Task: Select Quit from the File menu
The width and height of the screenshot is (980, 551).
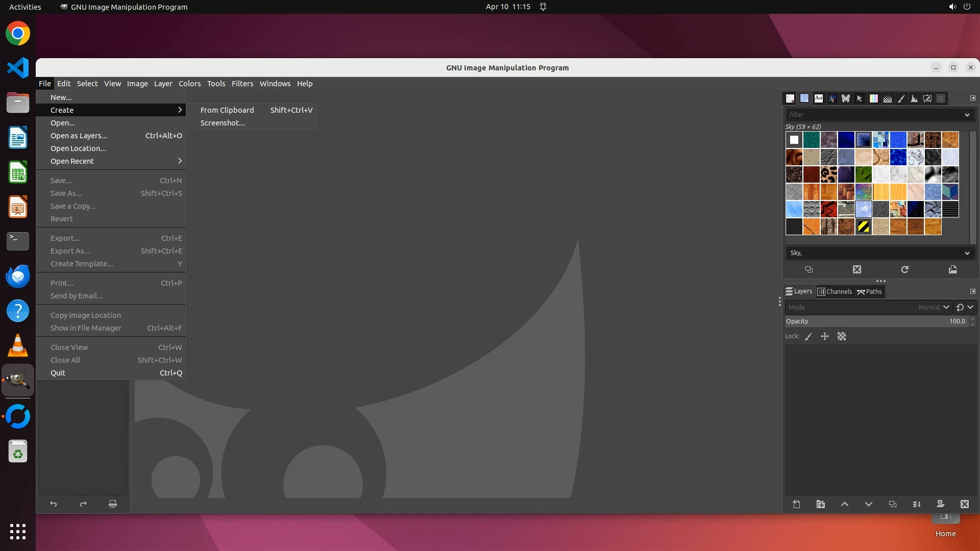Action: tap(58, 373)
